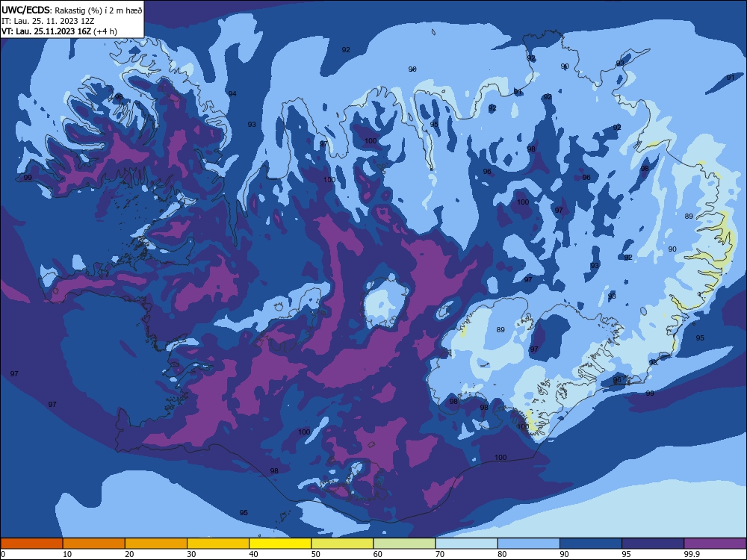Click the light blue 80–90 legend swatch
Image resolution: width=747 pixels, height=560 pixels.
529,544
